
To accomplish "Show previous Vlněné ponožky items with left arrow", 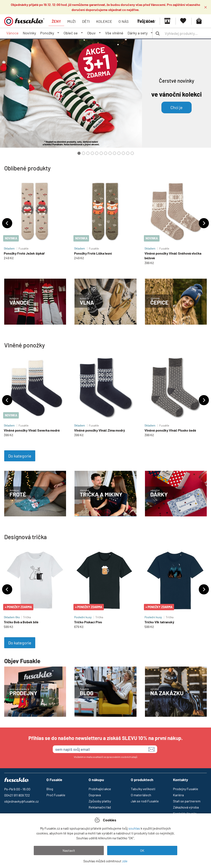I will [x=7, y=400].
